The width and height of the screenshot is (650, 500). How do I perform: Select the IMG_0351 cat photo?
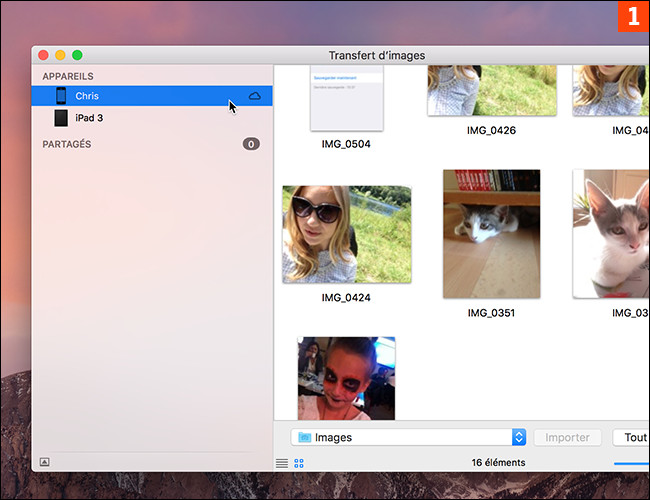tap(491, 234)
